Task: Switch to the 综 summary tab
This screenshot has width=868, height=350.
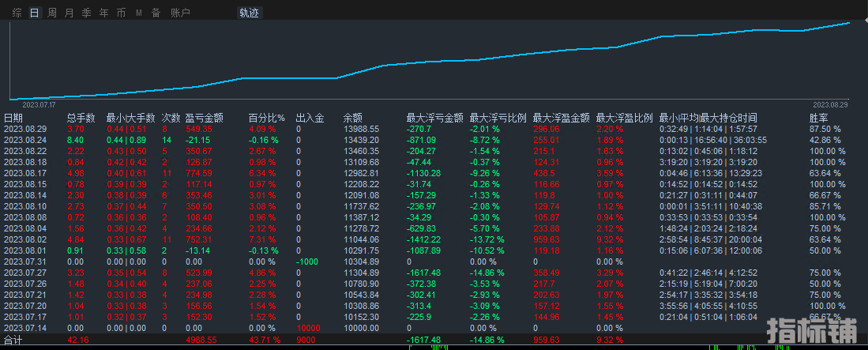Action: coord(17,13)
